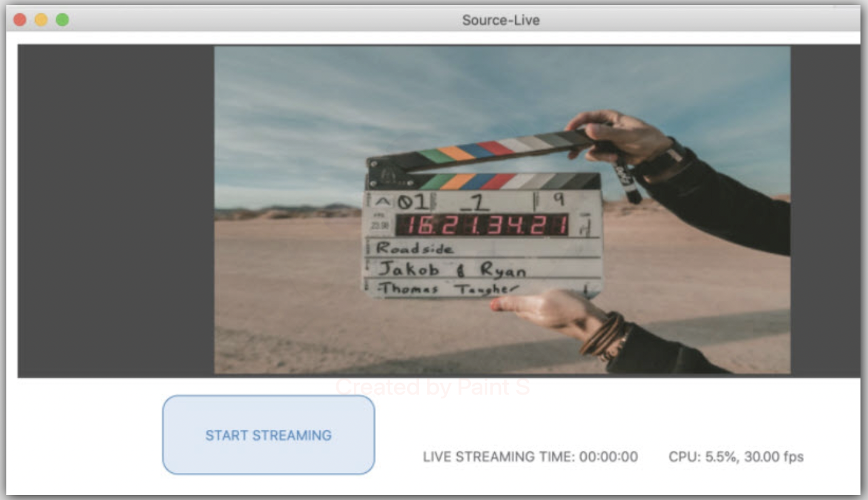Maximize the window using the green button
This screenshot has height=500, width=868.
(63, 20)
